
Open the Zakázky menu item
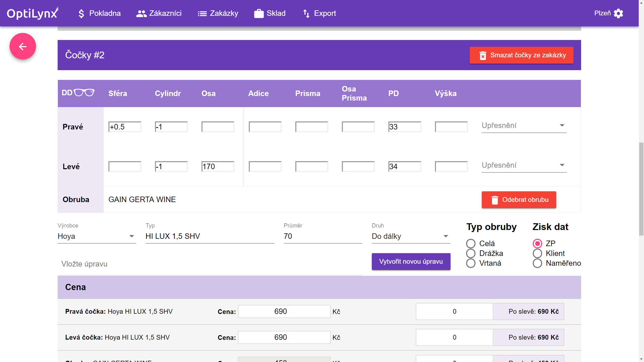pyautogui.click(x=224, y=13)
